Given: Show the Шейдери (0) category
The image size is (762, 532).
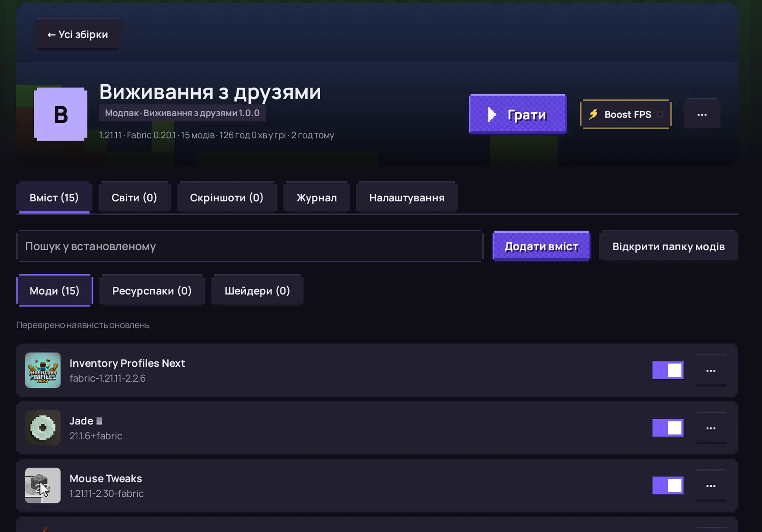Looking at the screenshot, I should coord(257,291).
